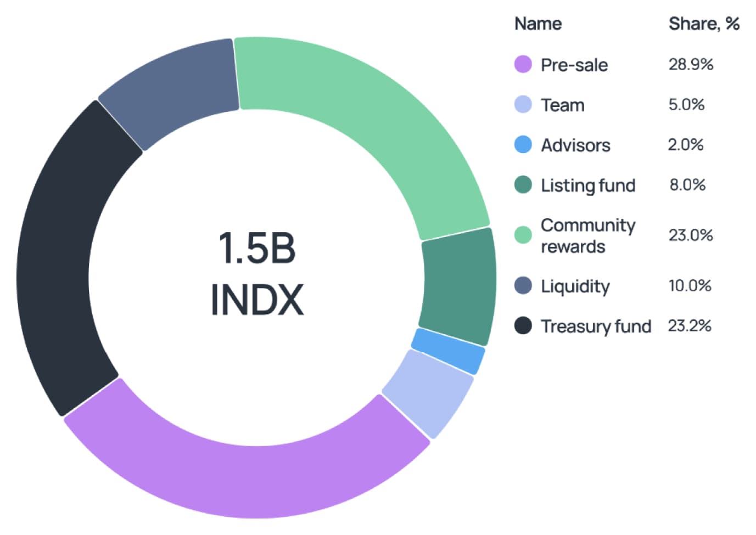Click the 2.0% share value
The image size is (756, 535).
(686, 144)
